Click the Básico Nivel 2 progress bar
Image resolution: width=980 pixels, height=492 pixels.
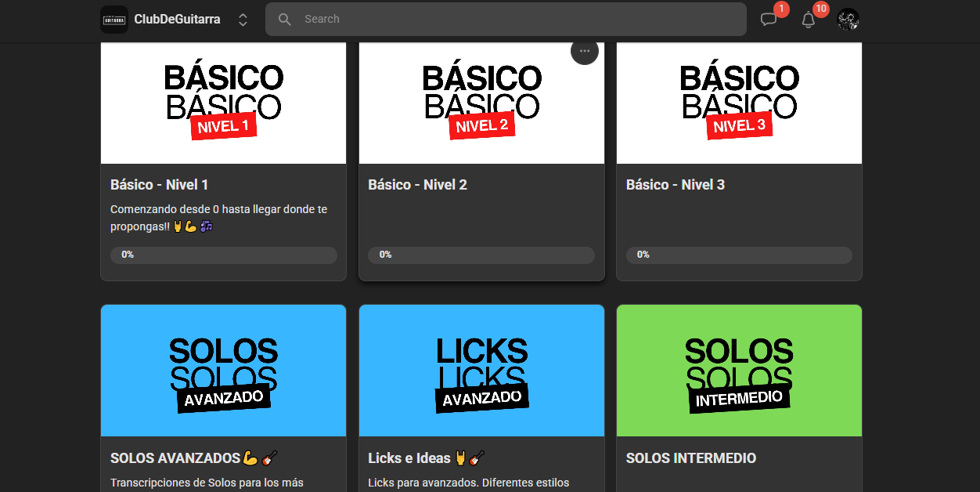pyautogui.click(x=481, y=255)
